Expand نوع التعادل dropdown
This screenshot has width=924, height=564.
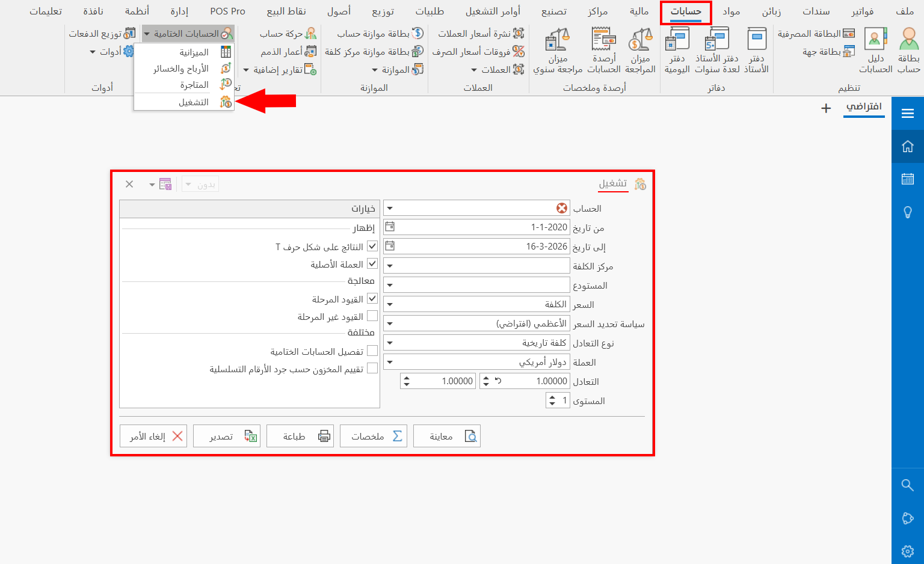point(390,343)
